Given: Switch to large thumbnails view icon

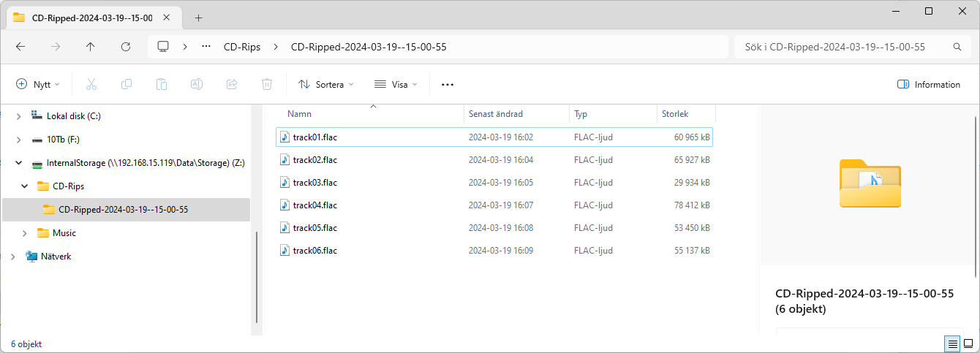Looking at the screenshot, I should coord(968,343).
